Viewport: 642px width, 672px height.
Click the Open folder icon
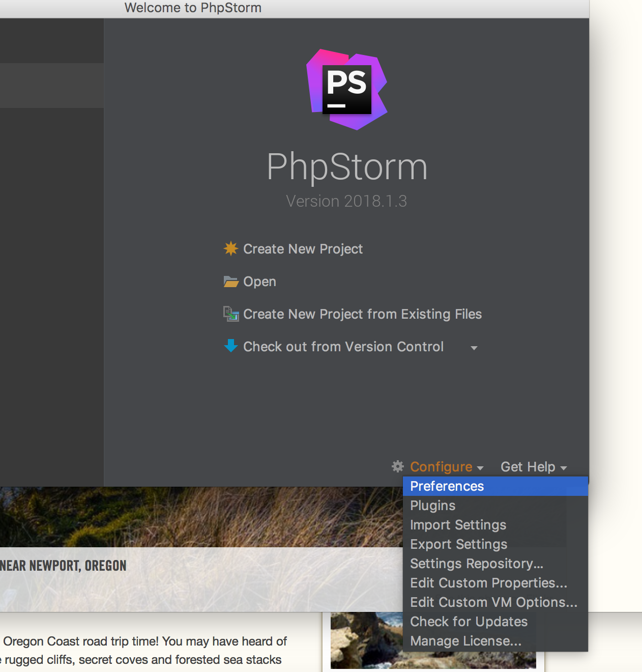pyautogui.click(x=231, y=282)
